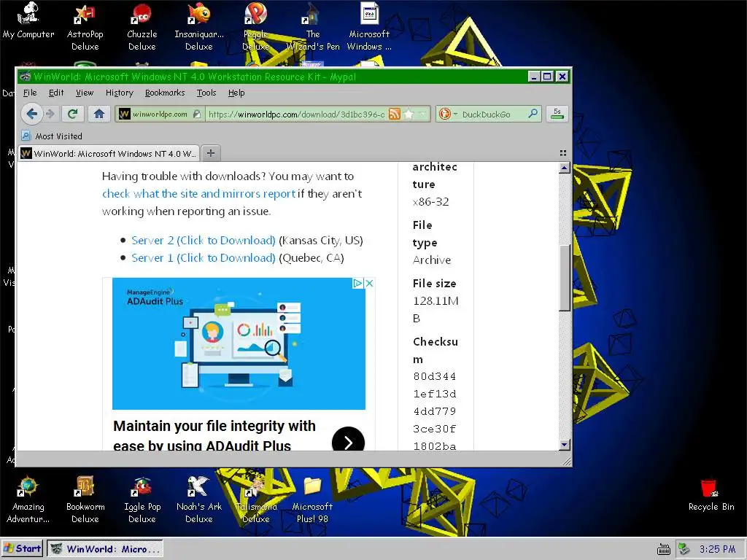Select the My Computer desktop icon
Screen dimensions: 747x560
(28, 21)
